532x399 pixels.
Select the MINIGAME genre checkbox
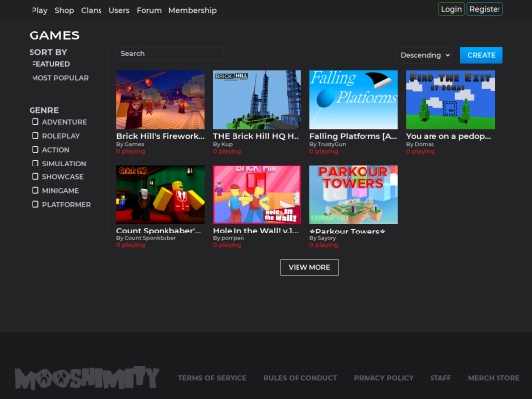(x=34, y=190)
